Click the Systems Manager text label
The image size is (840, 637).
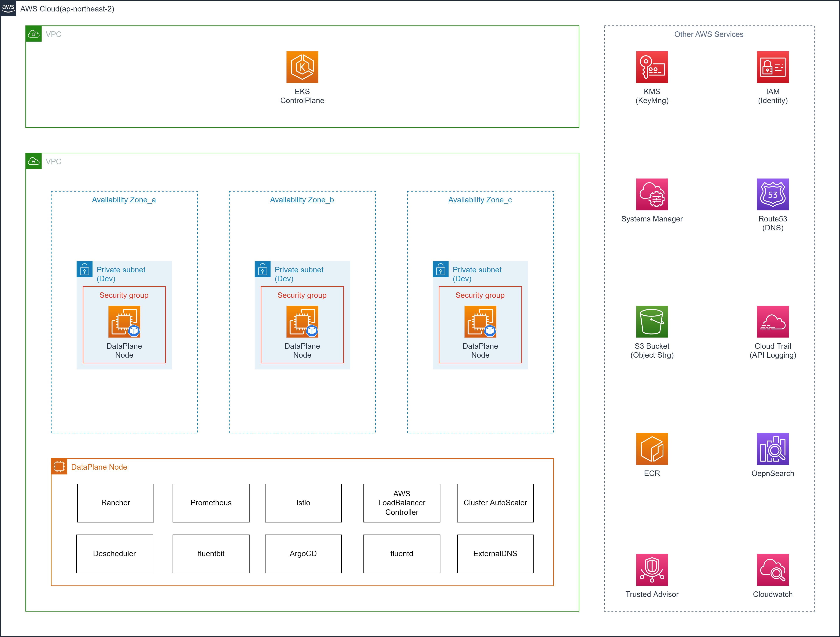tap(652, 219)
